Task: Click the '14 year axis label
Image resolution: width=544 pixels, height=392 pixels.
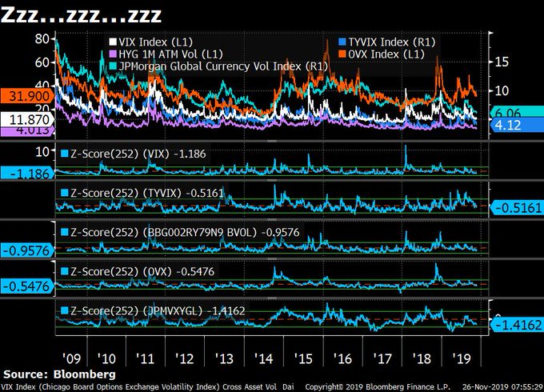Action: coord(264,358)
